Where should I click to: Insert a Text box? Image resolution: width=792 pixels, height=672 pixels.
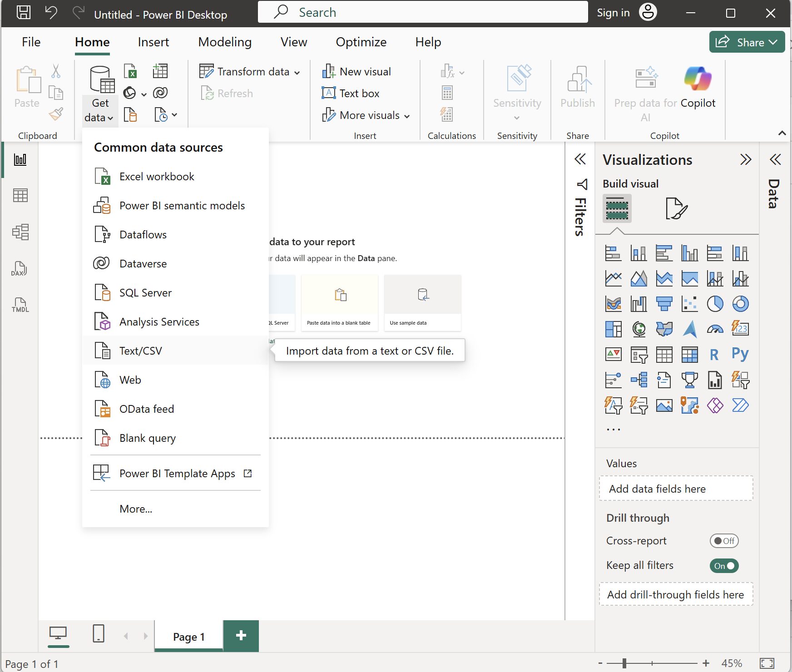[350, 94]
